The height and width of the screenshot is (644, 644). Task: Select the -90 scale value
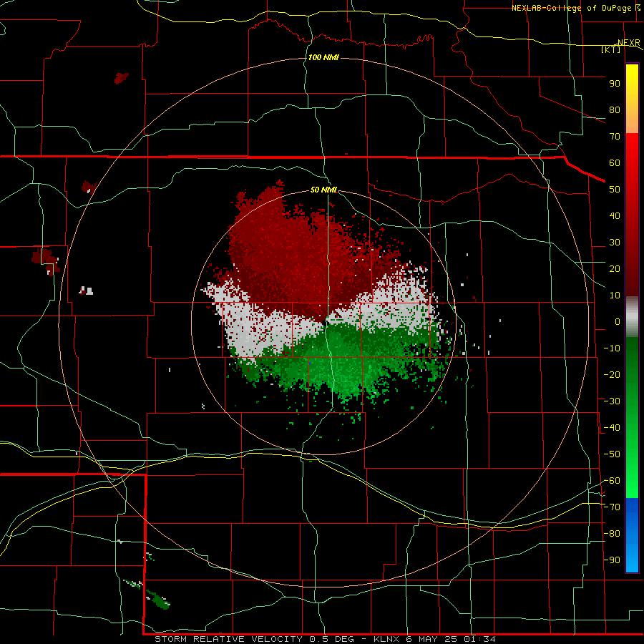click(612, 560)
